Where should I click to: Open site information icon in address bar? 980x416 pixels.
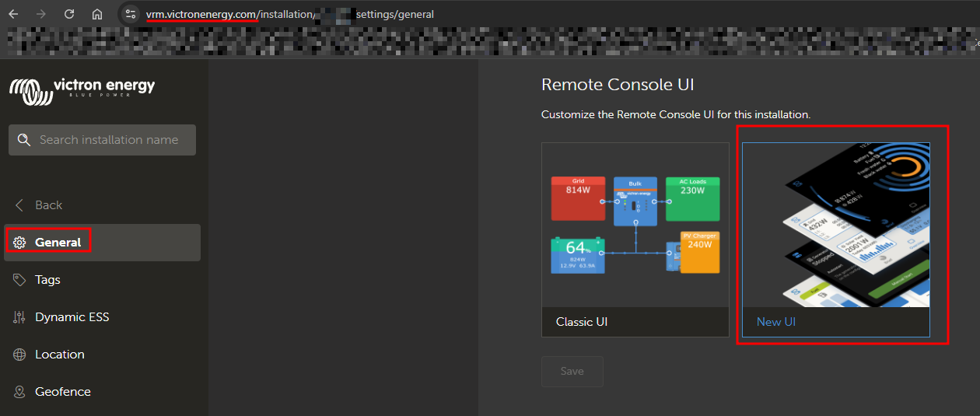click(x=131, y=14)
